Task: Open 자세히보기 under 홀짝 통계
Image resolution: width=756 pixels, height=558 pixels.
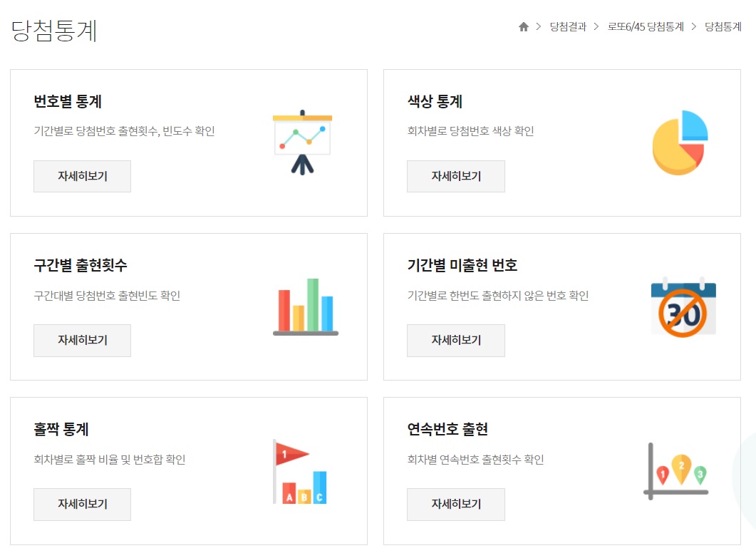Action: point(82,505)
